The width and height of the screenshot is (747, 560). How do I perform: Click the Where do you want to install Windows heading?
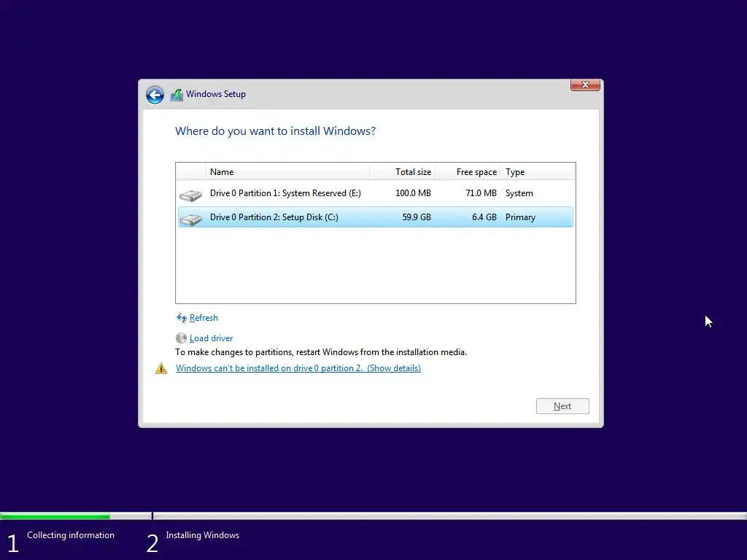pos(275,131)
